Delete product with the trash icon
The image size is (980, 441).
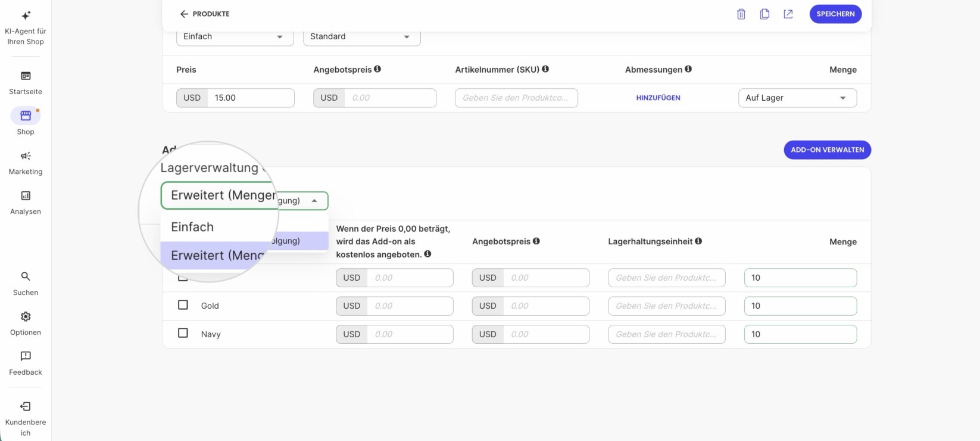point(741,14)
